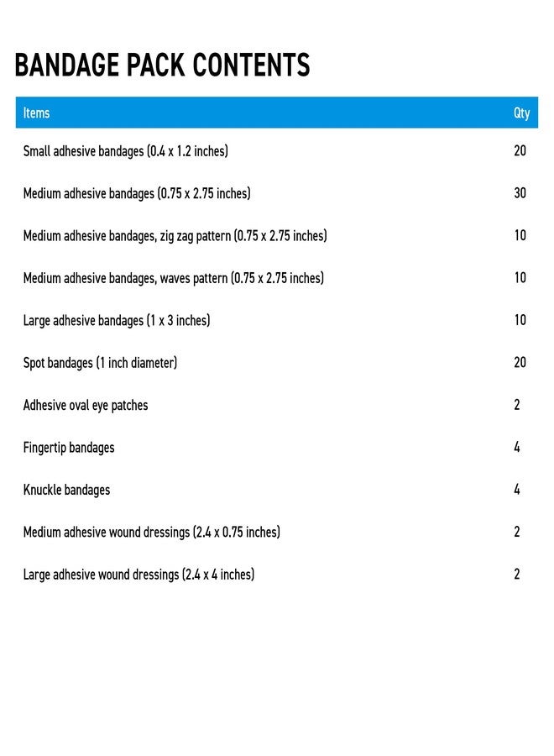The image size is (554, 756).
Task: Click the Spot bandages row
Action: [x=276, y=363]
